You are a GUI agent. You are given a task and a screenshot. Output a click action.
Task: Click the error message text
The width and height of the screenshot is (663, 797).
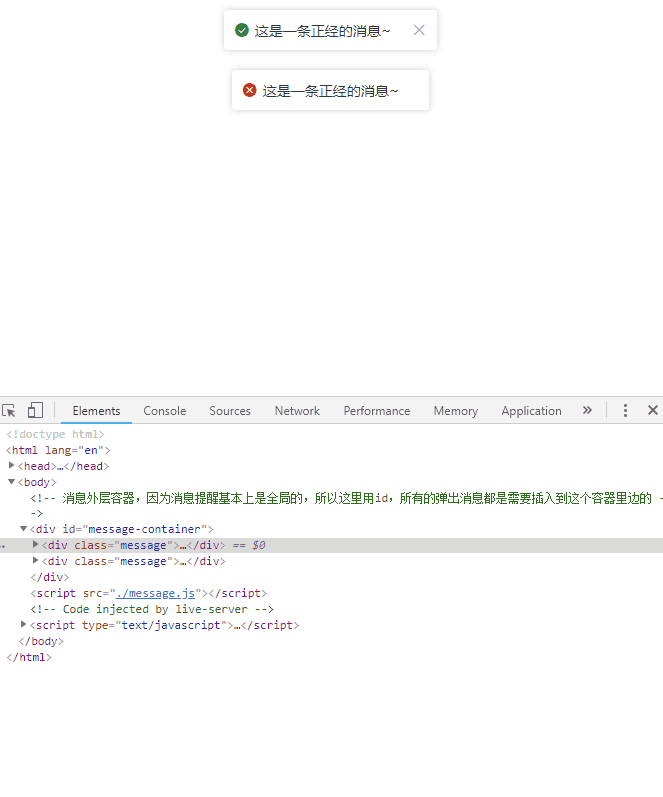[330, 91]
